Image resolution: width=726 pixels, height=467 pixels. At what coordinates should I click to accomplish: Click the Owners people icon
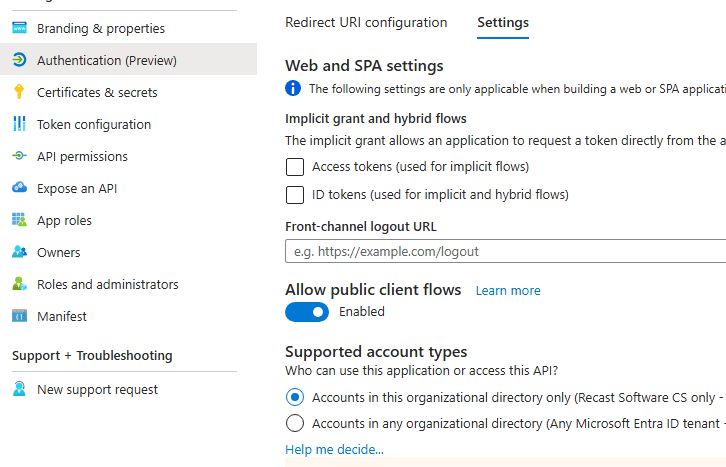pos(19,252)
